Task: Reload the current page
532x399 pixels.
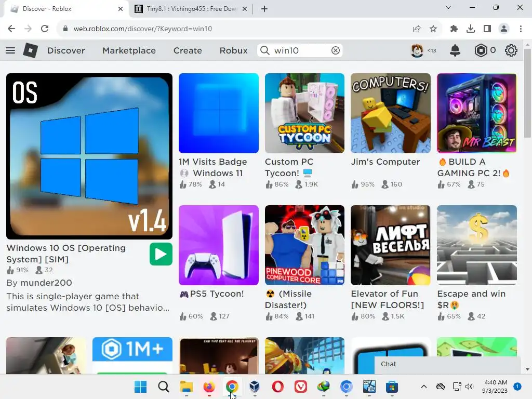Action: pyautogui.click(x=45, y=29)
